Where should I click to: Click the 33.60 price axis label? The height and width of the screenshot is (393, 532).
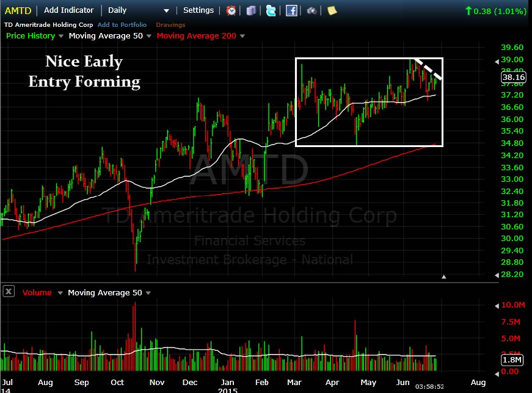[x=512, y=167]
